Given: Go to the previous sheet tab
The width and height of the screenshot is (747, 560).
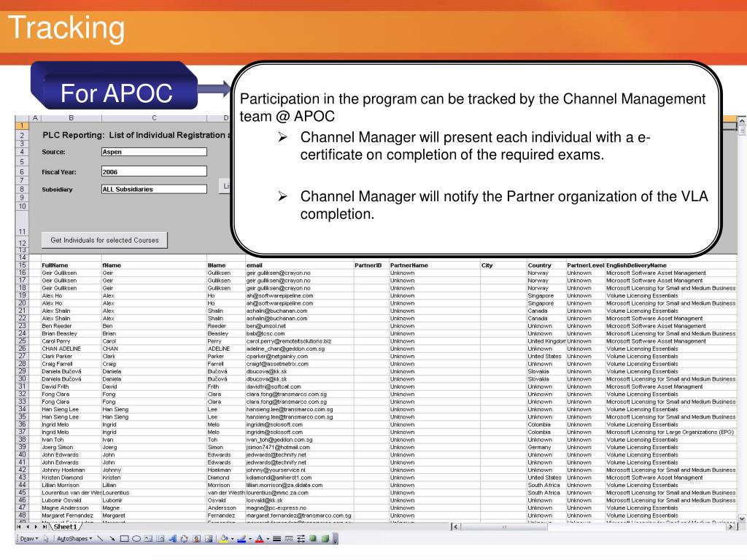Looking at the screenshot, I should point(28,526).
